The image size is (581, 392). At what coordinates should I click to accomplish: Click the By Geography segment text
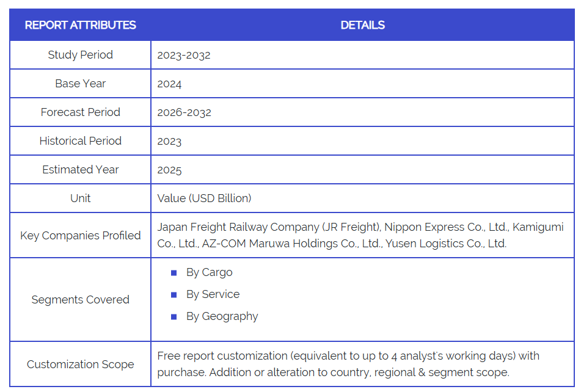pyautogui.click(x=222, y=316)
